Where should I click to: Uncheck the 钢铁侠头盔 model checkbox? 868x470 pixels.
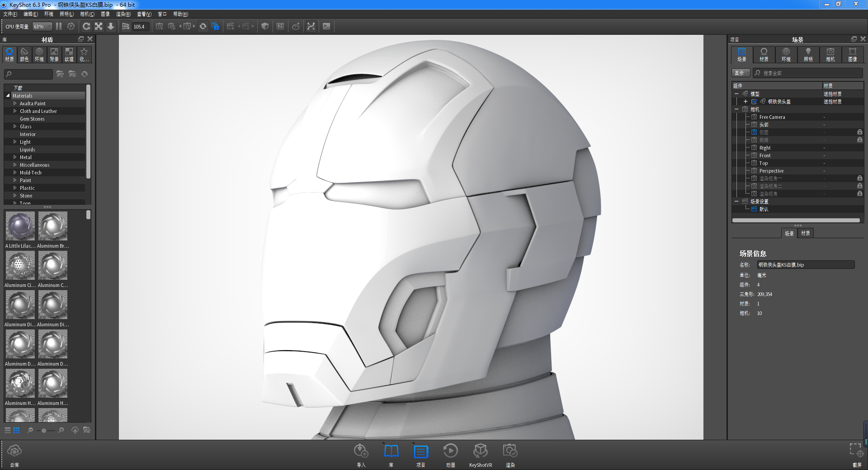(x=754, y=101)
